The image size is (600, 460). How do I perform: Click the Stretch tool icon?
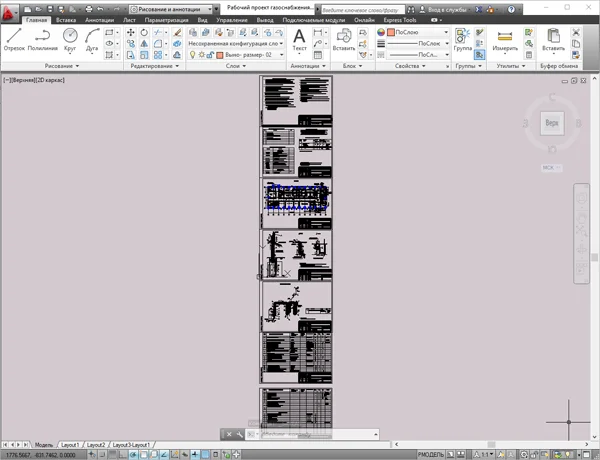tap(130, 55)
